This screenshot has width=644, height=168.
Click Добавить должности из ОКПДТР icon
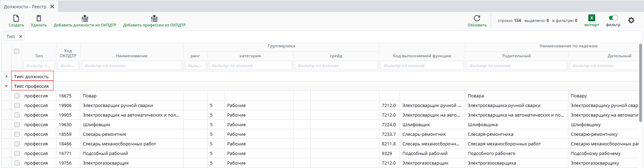click(x=85, y=18)
